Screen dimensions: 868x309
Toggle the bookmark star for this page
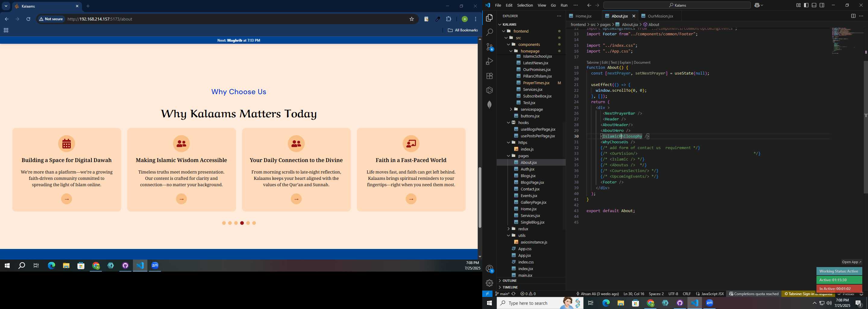pos(411,19)
